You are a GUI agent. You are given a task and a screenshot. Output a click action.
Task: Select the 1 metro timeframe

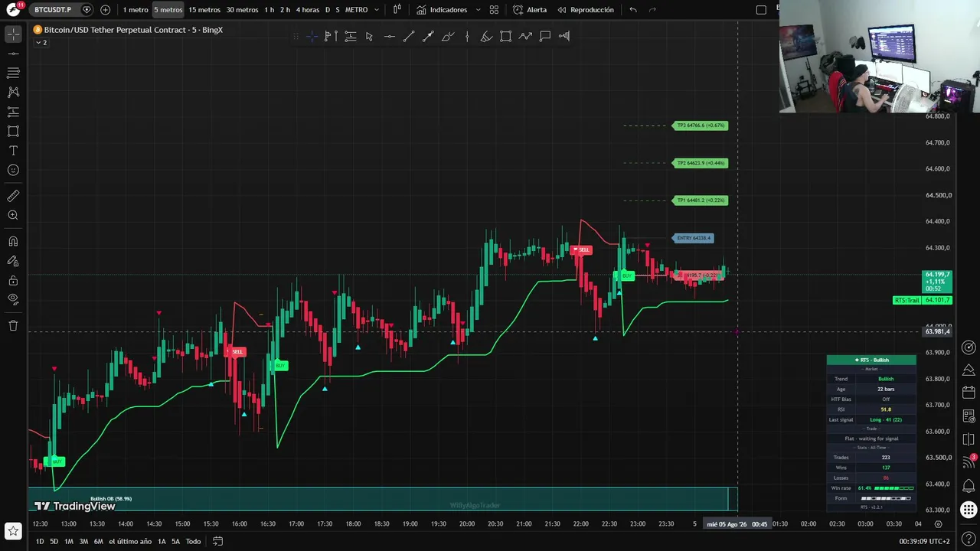tap(136, 10)
